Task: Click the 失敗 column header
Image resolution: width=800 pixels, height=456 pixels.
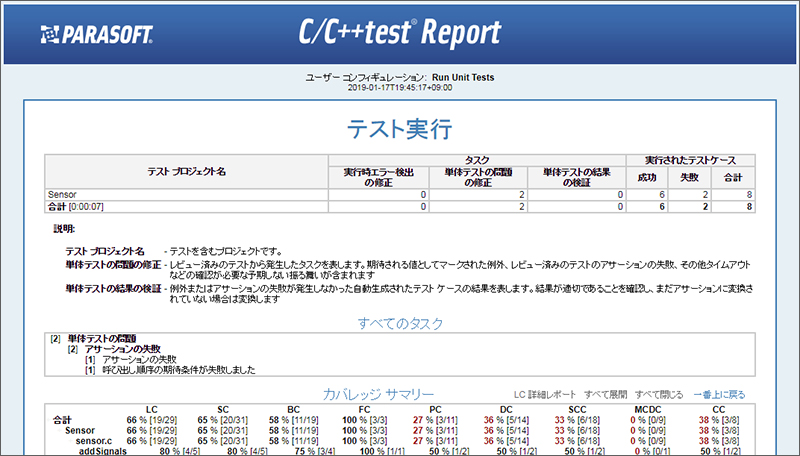Action: click(689, 177)
